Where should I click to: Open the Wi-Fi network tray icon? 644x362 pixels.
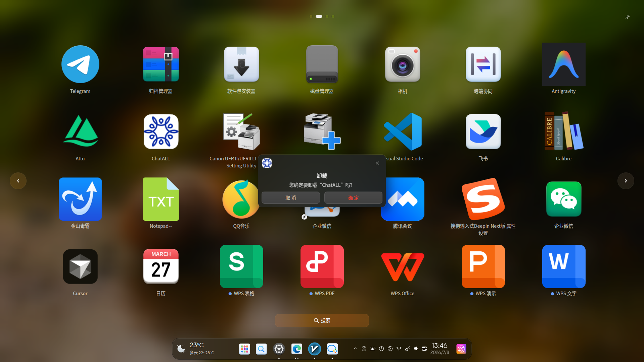pos(399,349)
